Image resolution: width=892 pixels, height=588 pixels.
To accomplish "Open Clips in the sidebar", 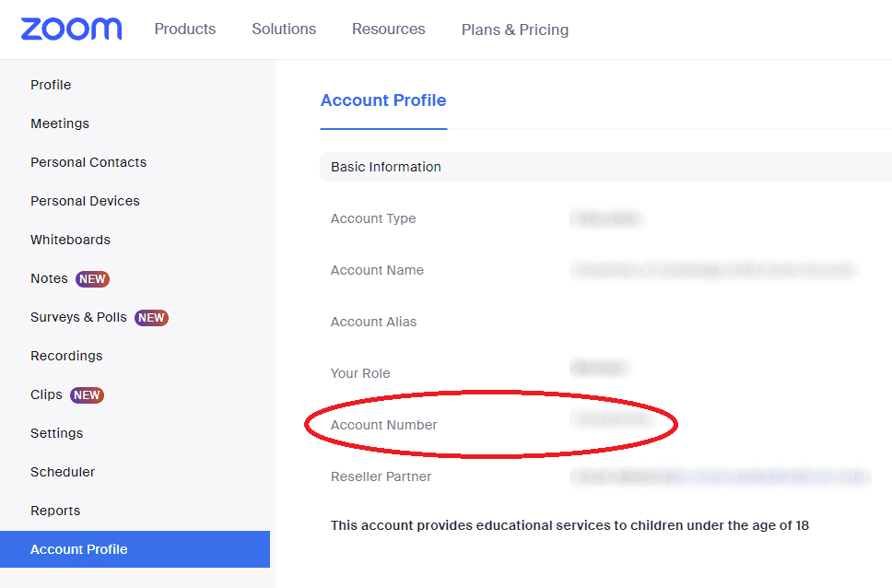I will (x=46, y=394).
